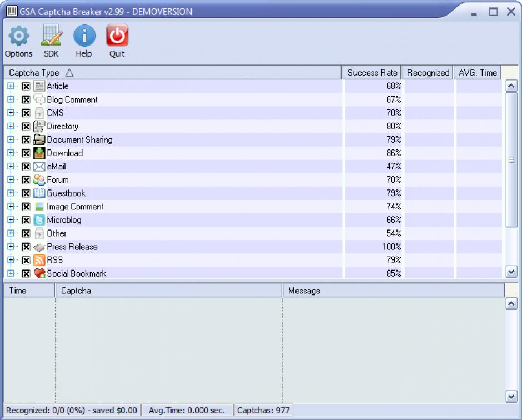The image size is (522, 420).
Task: Click the CMS row icon
Action: point(39,113)
